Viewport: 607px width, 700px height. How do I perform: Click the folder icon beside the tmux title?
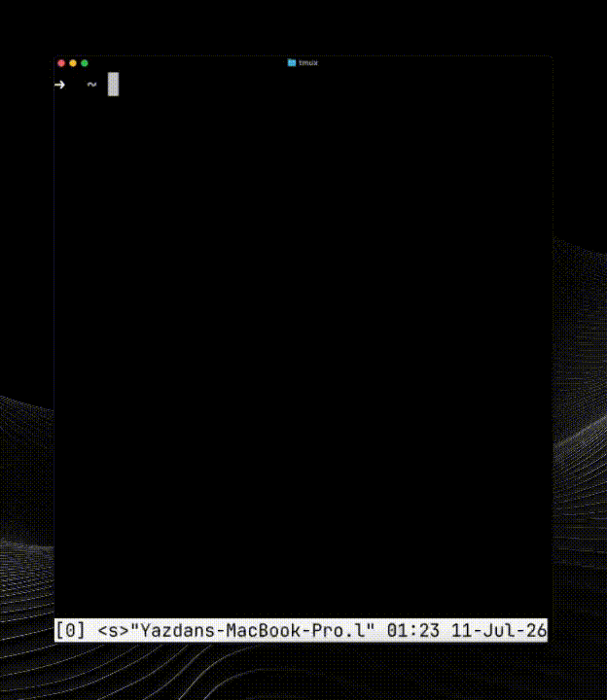click(x=292, y=62)
